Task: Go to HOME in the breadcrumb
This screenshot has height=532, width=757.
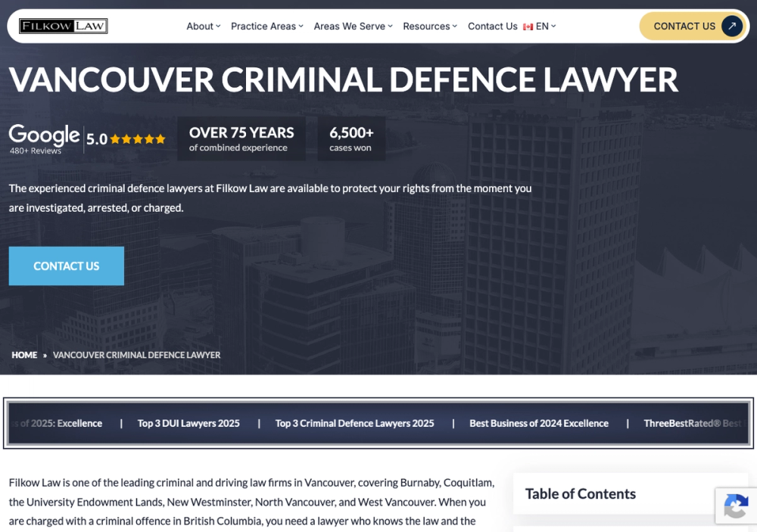Action: click(x=24, y=356)
